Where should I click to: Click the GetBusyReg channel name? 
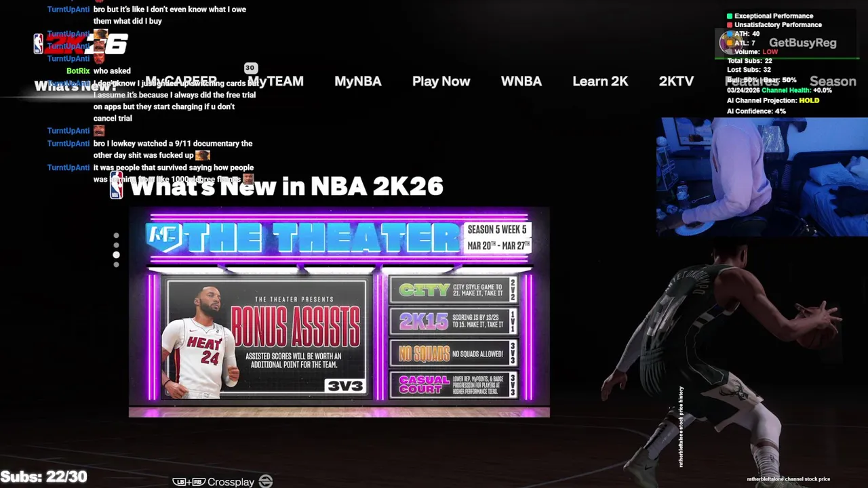click(x=803, y=43)
